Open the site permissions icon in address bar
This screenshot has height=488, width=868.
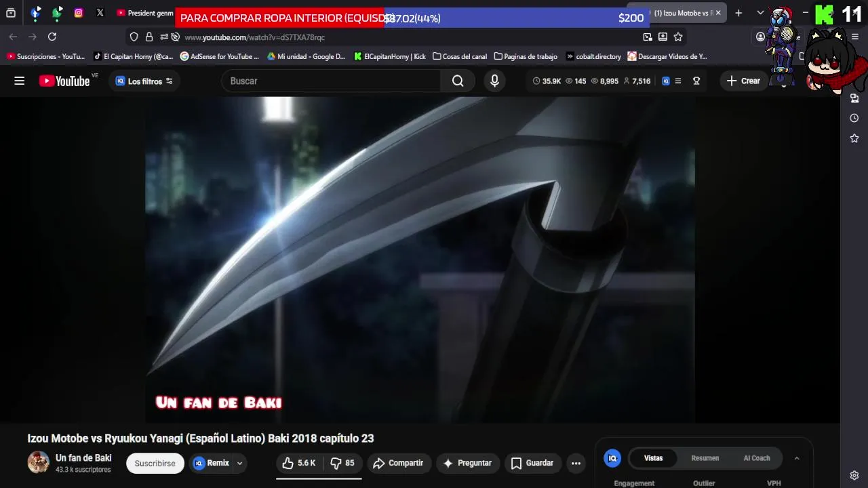[x=163, y=37]
